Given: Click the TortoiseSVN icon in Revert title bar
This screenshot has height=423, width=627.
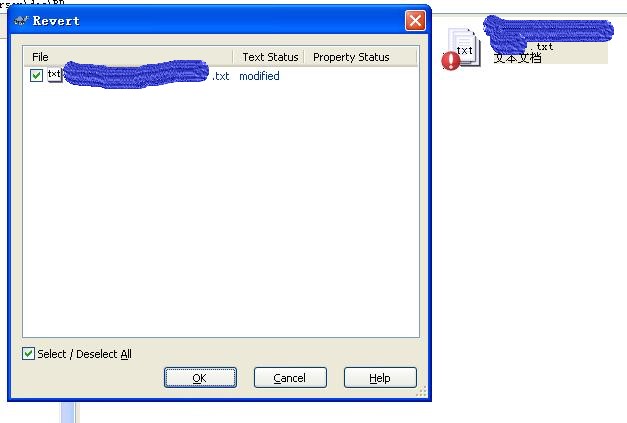Looking at the screenshot, I should pyautogui.click(x=21, y=20).
